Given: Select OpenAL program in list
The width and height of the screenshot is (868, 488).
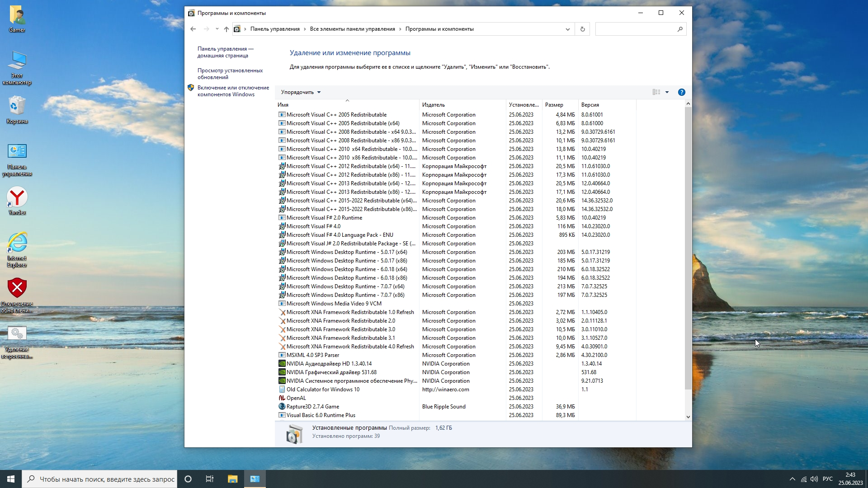Looking at the screenshot, I should tap(296, 398).
